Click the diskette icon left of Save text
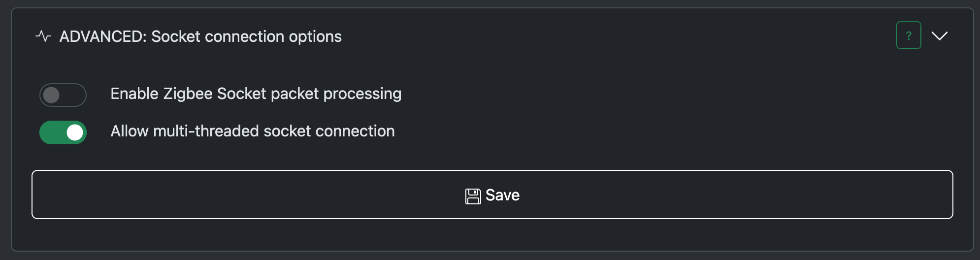This screenshot has width=980, height=260. pyautogui.click(x=473, y=196)
